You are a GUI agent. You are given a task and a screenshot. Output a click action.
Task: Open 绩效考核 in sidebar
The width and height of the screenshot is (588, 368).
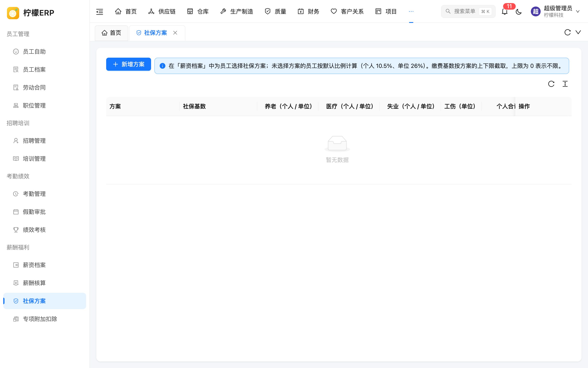45,230
